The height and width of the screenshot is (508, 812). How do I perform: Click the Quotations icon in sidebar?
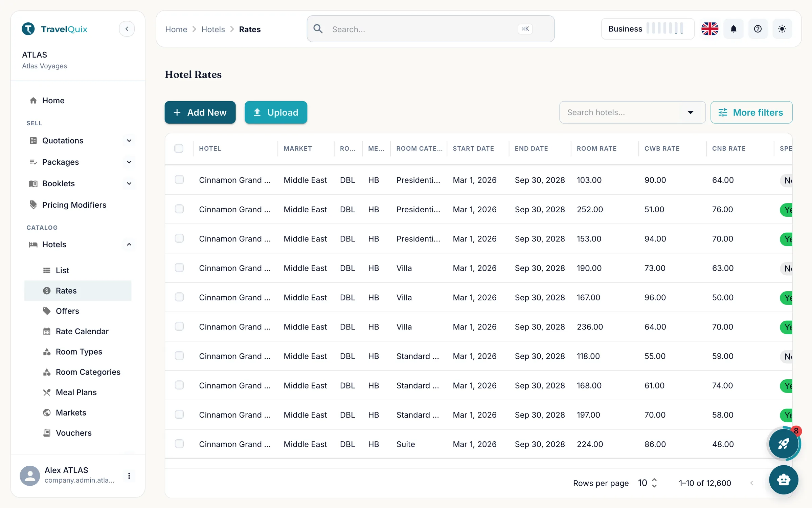click(x=33, y=141)
